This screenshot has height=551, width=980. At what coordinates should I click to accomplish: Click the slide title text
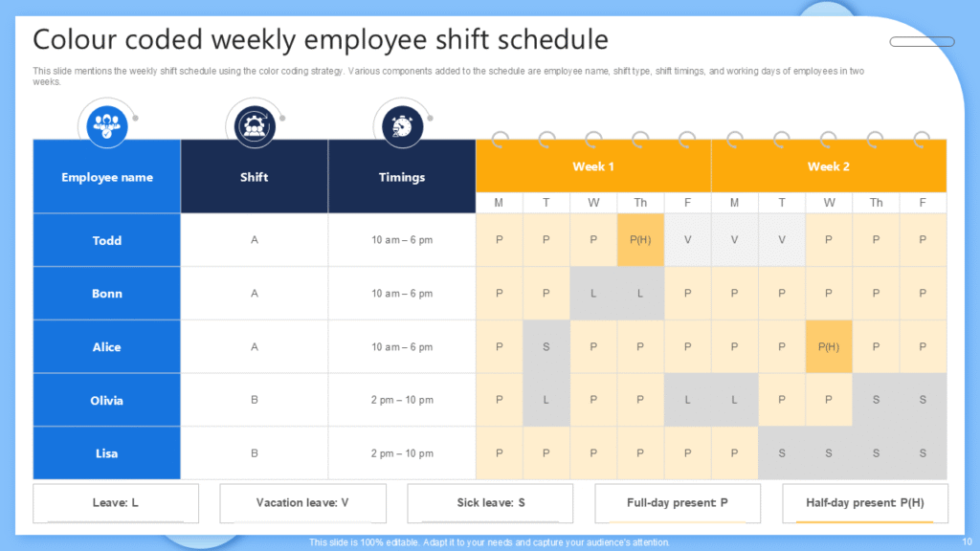point(321,40)
